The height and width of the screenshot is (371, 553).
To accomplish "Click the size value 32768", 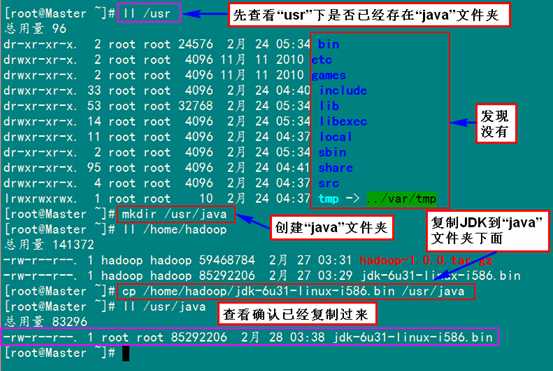I will 196,106.
